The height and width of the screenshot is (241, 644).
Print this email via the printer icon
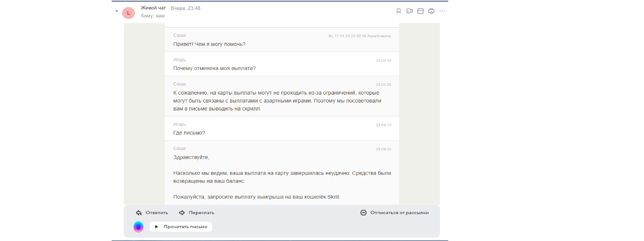[x=431, y=11]
